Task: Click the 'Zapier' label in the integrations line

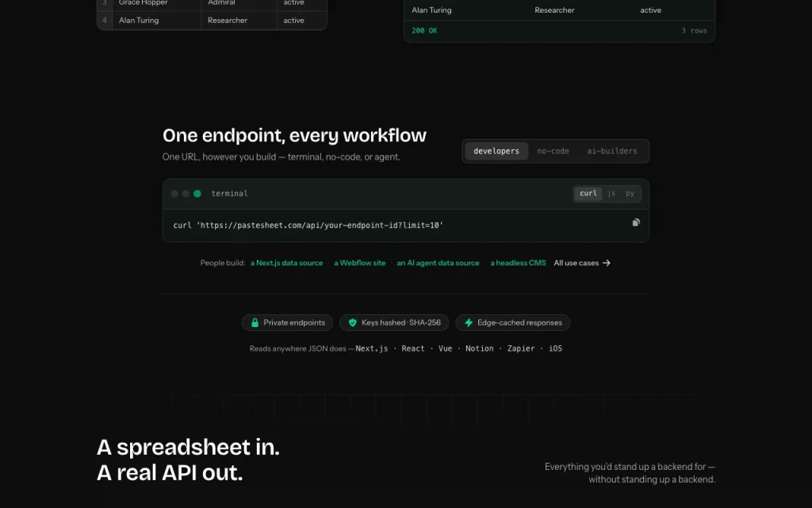Action: coord(521,348)
